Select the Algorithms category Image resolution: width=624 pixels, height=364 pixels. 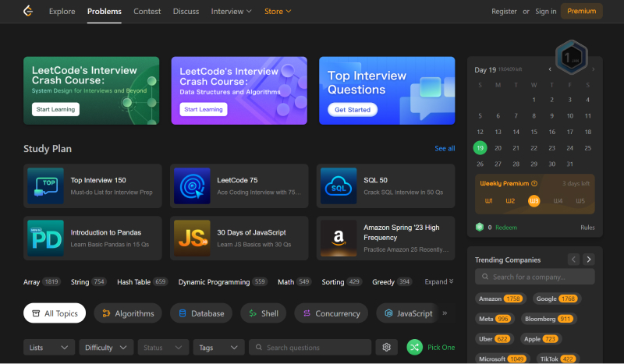pos(128,313)
